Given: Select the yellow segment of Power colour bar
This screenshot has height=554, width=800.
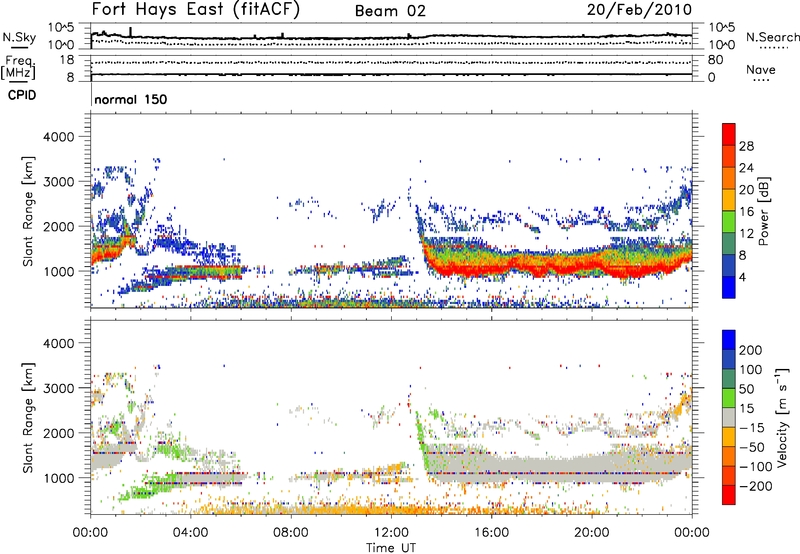Looking at the screenshot, I should point(729,199).
